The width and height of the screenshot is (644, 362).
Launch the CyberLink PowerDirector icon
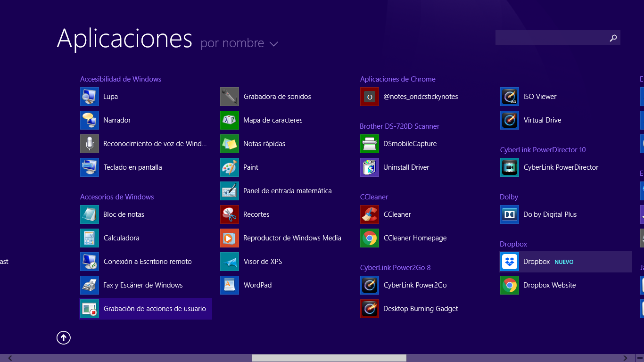[510, 167]
